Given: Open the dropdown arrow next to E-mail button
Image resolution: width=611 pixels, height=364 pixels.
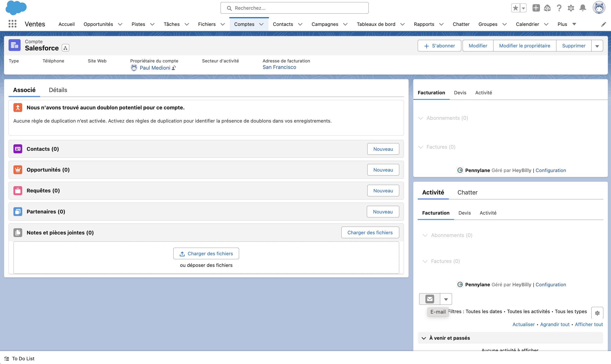Looking at the screenshot, I should point(446,299).
